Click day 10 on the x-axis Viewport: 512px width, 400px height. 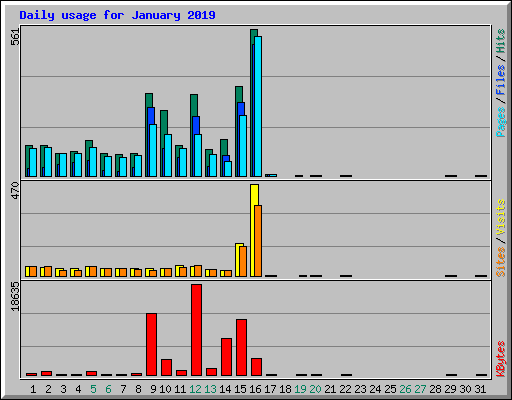(x=165, y=389)
